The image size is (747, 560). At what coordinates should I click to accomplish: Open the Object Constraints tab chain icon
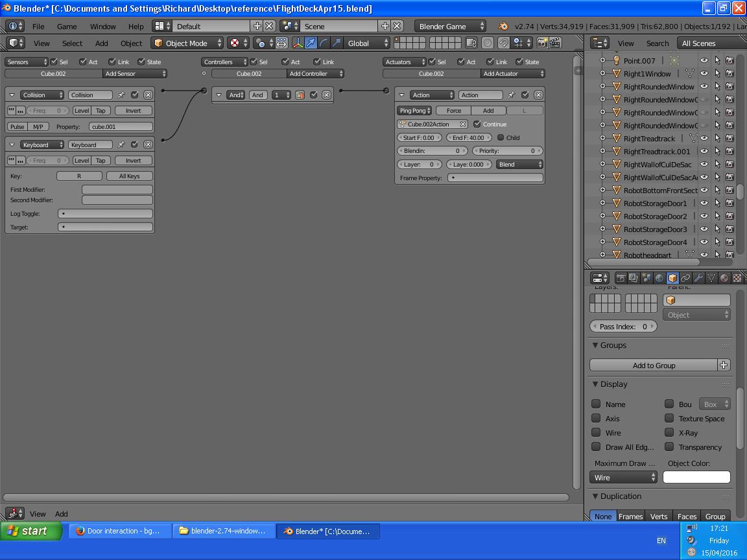(x=685, y=278)
